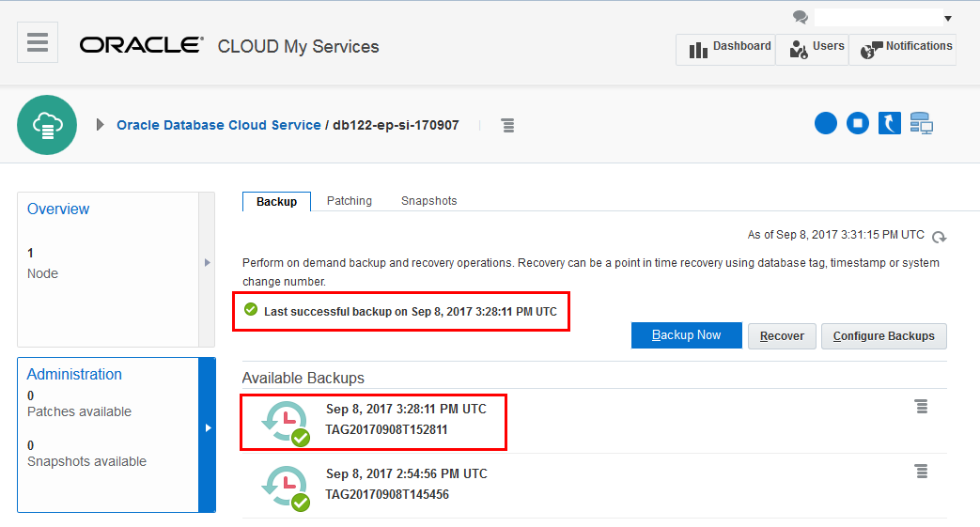Open the database console icon
Screen dimensions: 980x527
coord(922,123)
